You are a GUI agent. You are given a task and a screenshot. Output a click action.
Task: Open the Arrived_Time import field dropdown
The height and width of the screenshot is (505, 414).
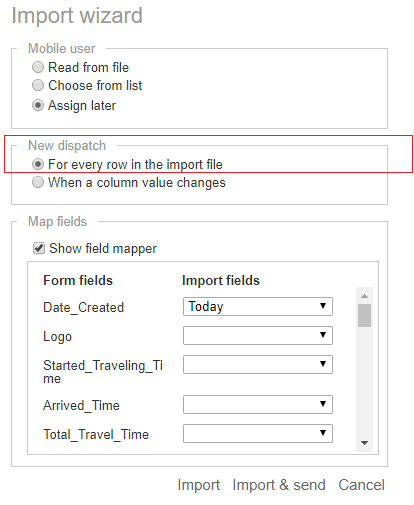[258, 404]
